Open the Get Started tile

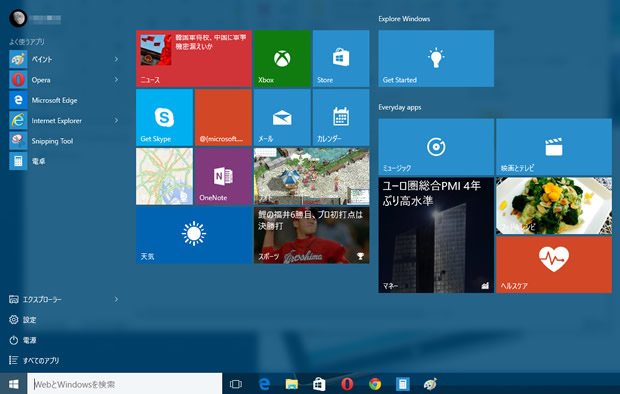click(436, 59)
